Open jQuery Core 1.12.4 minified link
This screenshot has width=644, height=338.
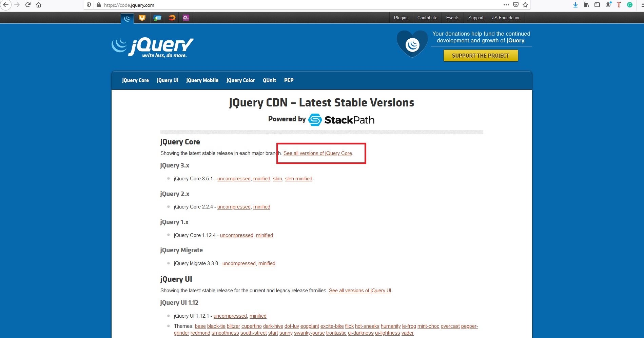click(x=265, y=235)
